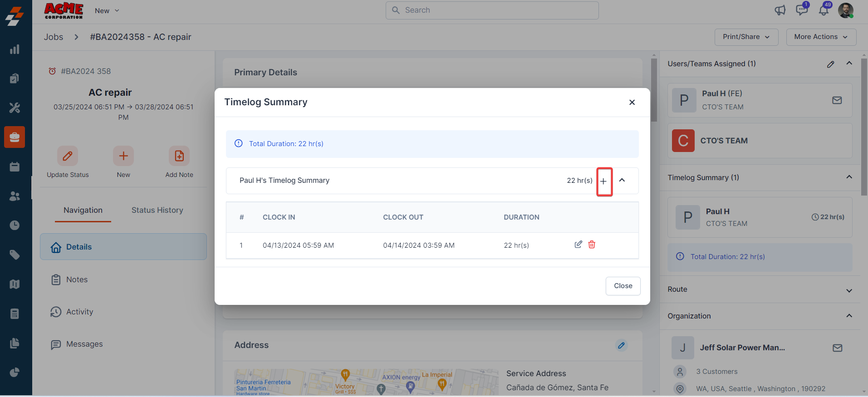Delete the timelog entry trash icon

[x=592, y=245]
